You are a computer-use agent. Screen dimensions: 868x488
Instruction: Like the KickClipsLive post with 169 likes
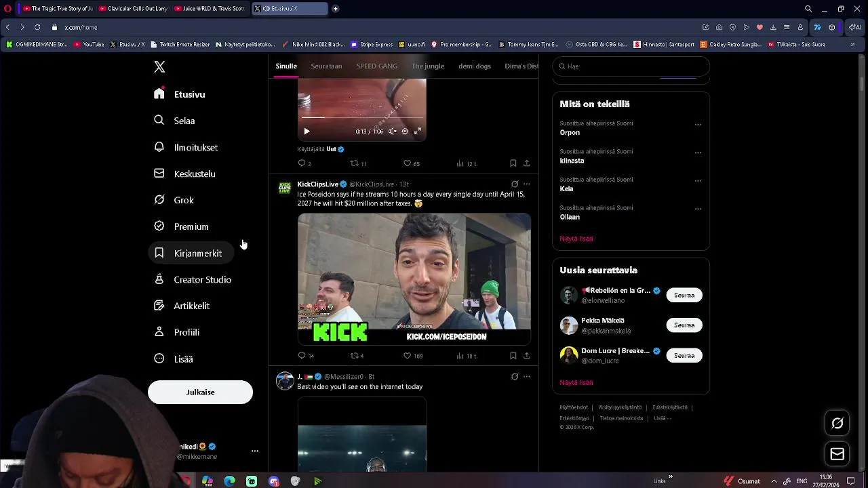413,356
